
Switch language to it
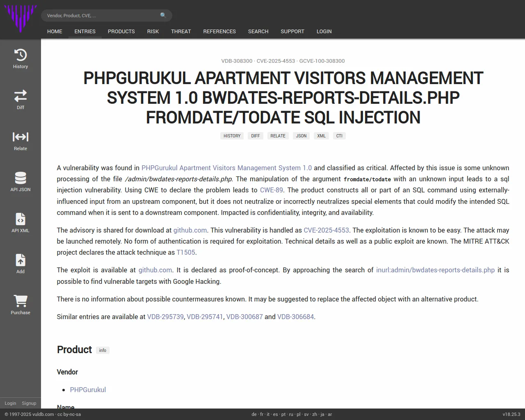(x=268, y=414)
